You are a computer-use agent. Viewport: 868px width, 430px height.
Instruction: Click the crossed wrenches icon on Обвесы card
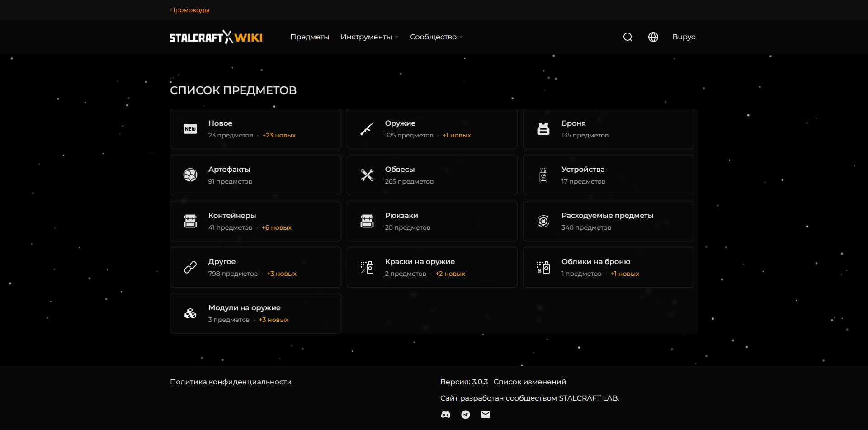click(367, 175)
